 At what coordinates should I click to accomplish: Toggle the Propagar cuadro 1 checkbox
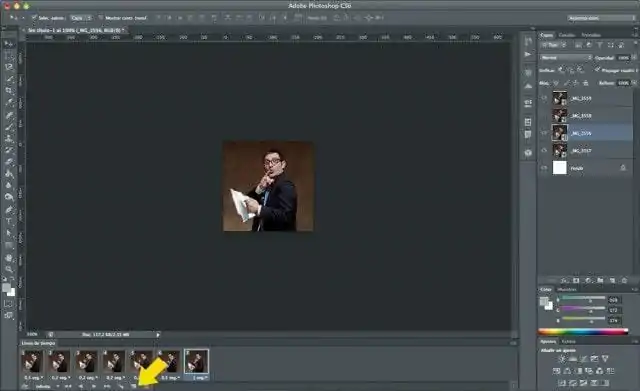[x=597, y=70]
